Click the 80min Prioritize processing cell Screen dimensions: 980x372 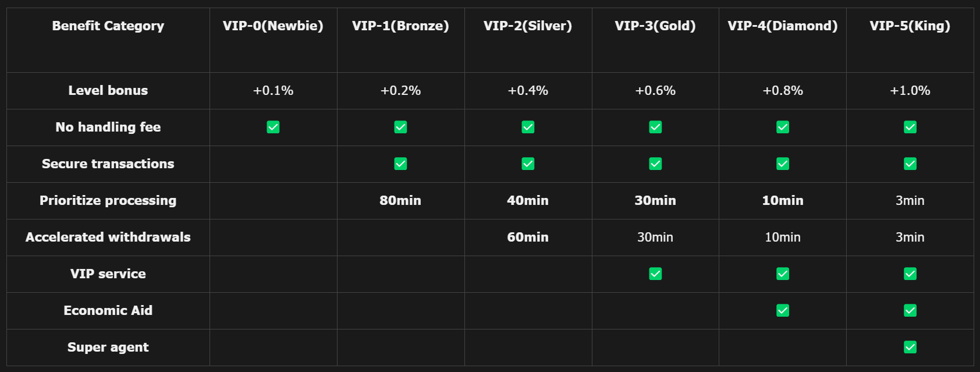400,200
